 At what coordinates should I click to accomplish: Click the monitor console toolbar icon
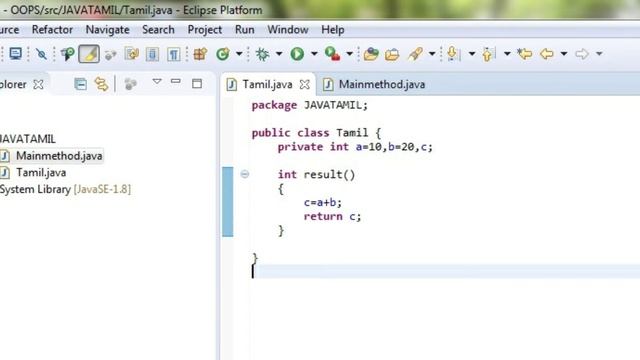tap(16, 54)
